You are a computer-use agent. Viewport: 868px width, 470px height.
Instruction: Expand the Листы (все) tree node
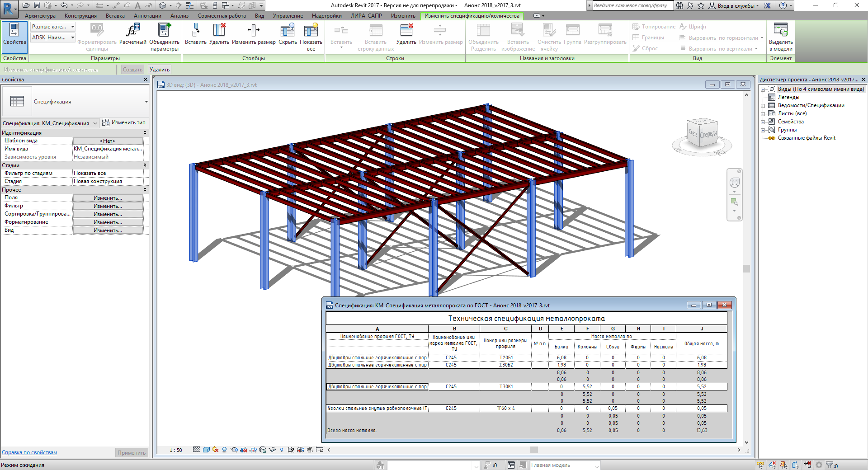(x=763, y=114)
